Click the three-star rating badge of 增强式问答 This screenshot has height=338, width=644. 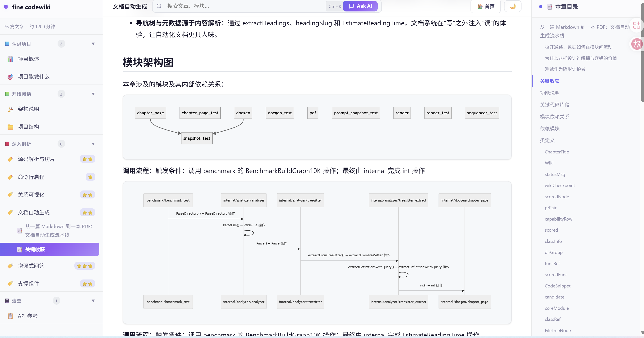(x=85, y=266)
